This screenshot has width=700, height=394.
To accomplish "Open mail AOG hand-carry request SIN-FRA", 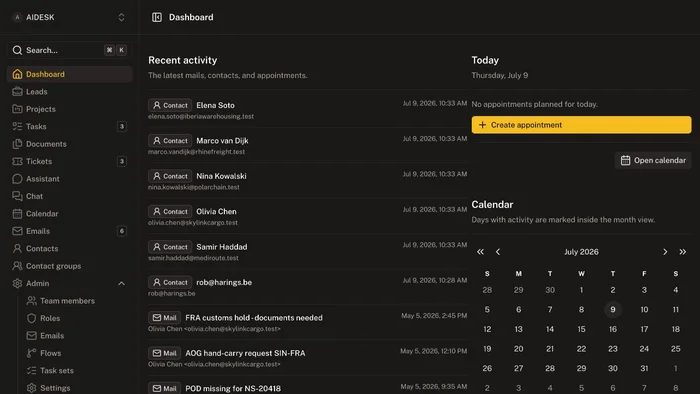I will (308, 357).
